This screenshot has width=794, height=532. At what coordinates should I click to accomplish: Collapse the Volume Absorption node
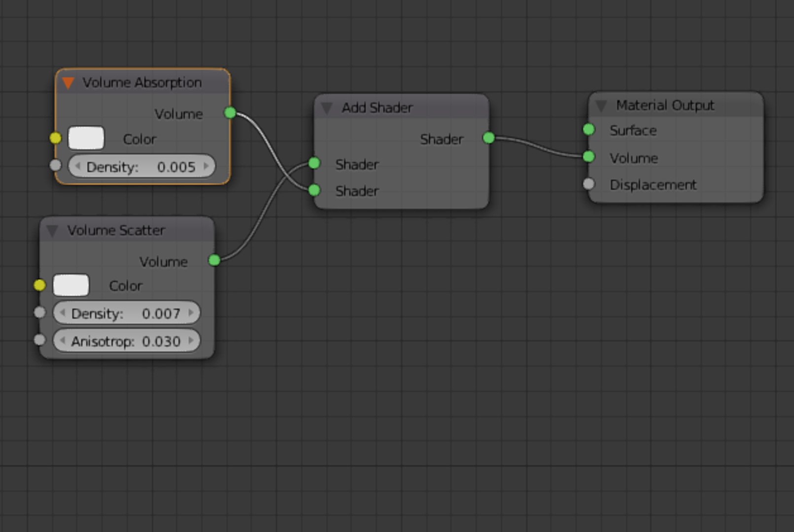(x=68, y=83)
